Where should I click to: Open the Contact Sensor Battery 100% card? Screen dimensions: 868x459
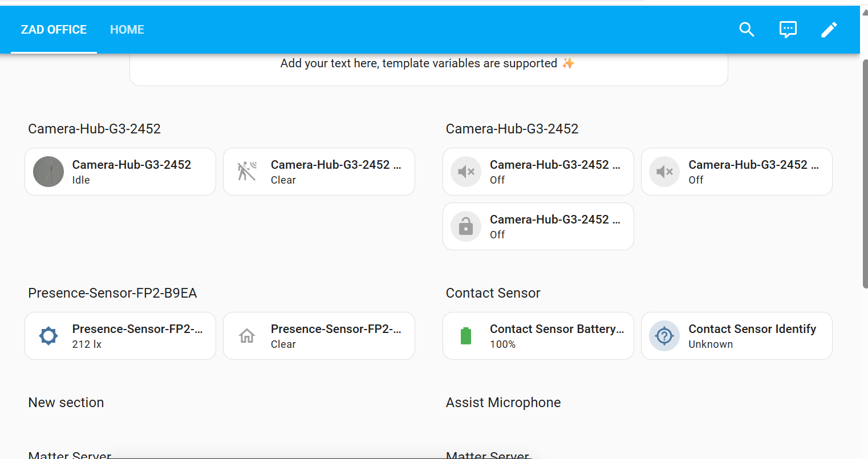(556, 336)
